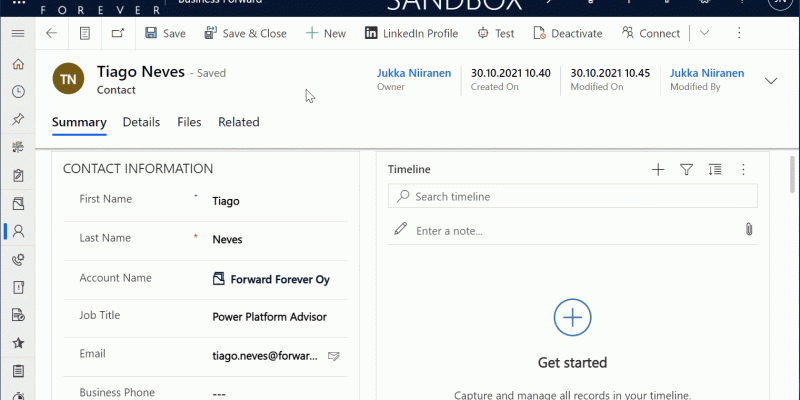The width and height of the screenshot is (800, 400).
Task: Click the large Get started plus circle
Action: [572, 317]
